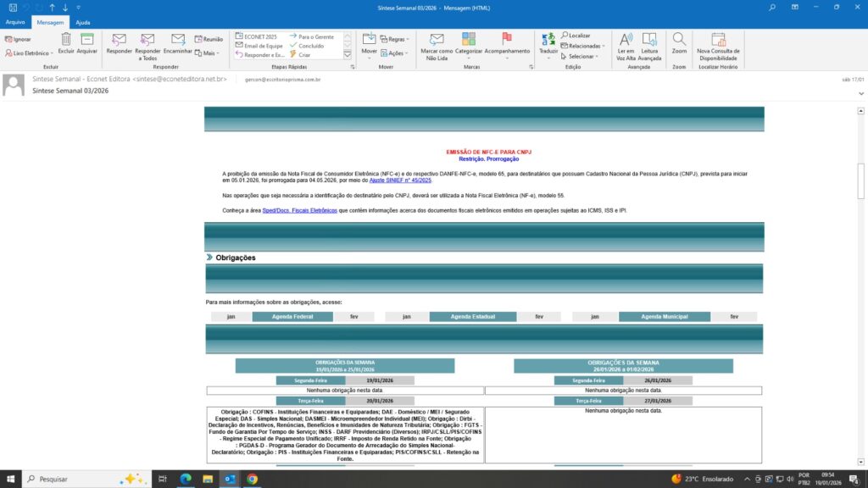Forward the email with Encaminhar

point(178,43)
